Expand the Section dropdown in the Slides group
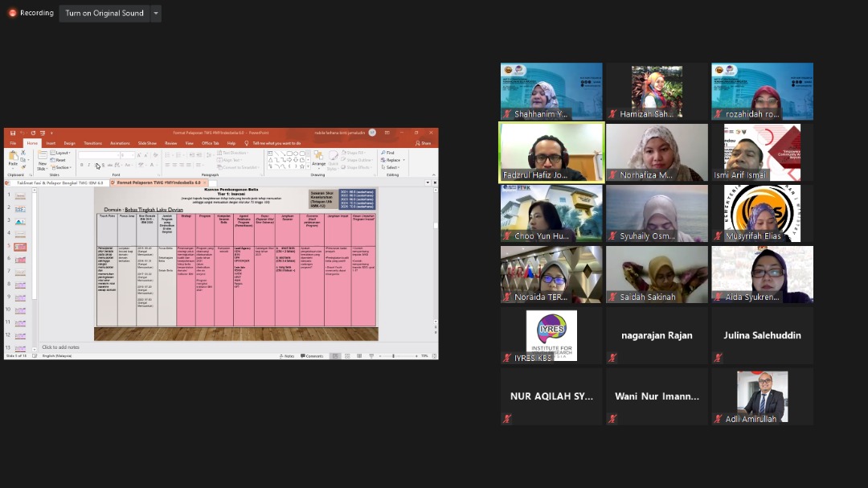The width and height of the screenshot is (868, 488). [61, 167]
